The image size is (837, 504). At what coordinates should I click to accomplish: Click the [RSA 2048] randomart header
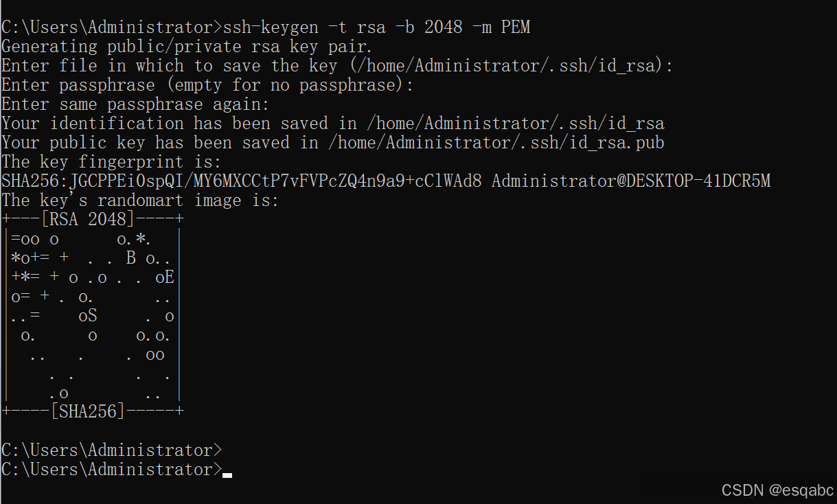[88, 220]
